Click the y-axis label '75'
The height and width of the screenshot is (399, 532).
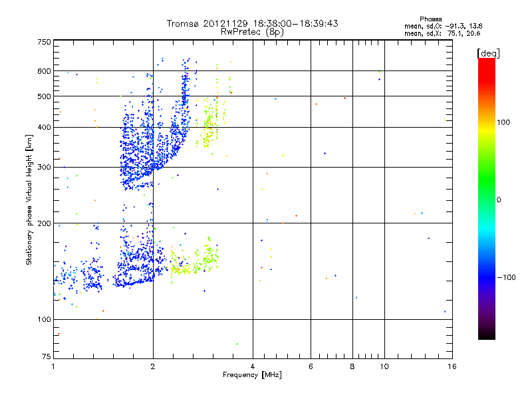pyautogui.click(x=47, y=356)
